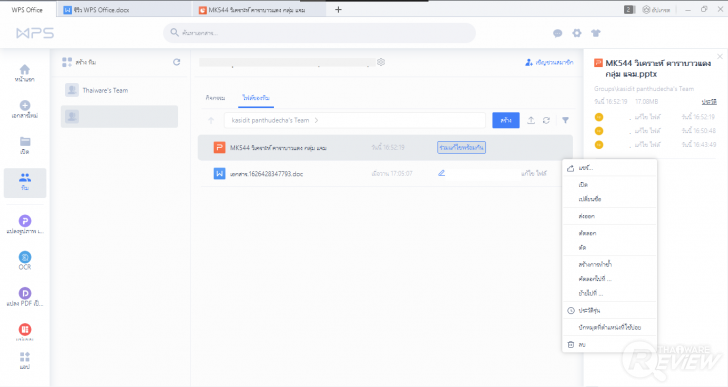The height and width of the screenshot is (387, 728).
Task: Select the 16:50:48 history entry
Action: (x=655, y=131)
